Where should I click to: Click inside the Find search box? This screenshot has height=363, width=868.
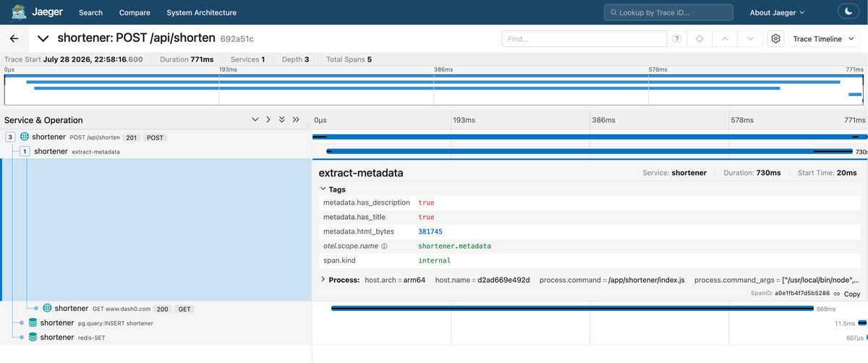[x=584, y=38]
